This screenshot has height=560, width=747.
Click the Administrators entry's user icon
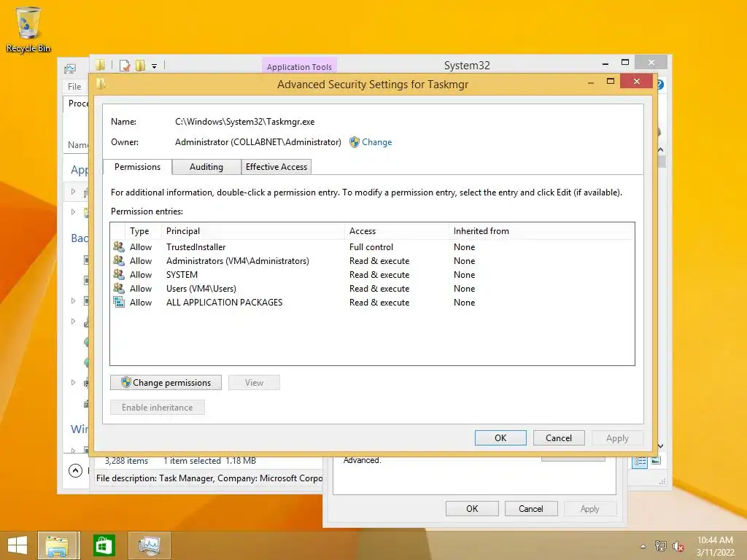(119, 260)
